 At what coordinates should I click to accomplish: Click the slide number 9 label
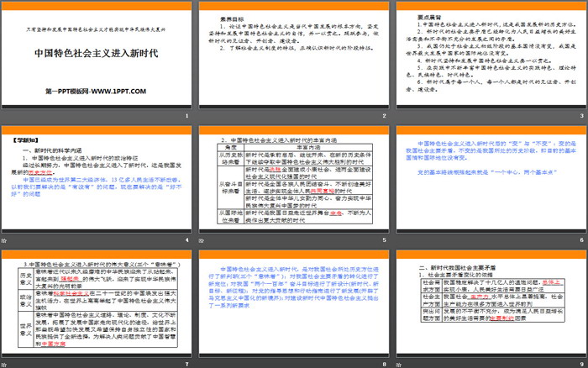[580, 362]
